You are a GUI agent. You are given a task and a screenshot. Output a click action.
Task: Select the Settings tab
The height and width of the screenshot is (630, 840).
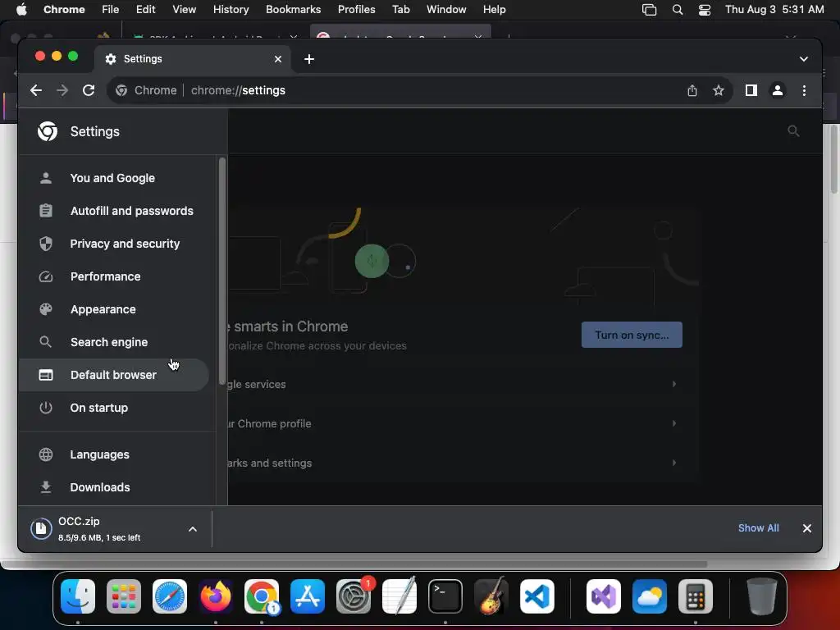193,59
